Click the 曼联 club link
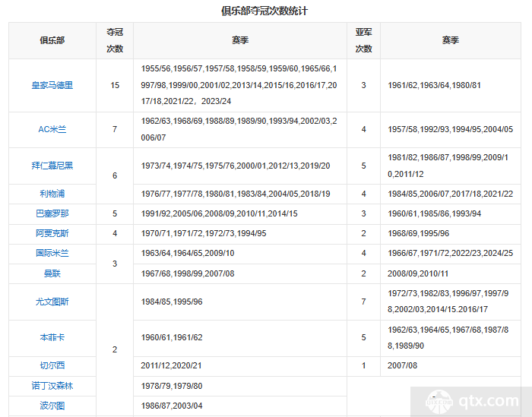The height and width of the screenshot is (417, 532). tap(52, 273)
